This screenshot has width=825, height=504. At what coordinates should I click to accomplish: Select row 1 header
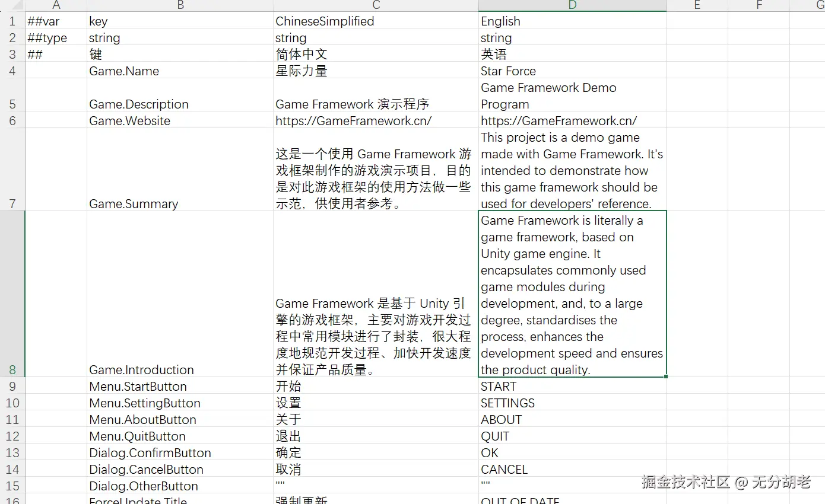tap(12, 21)
